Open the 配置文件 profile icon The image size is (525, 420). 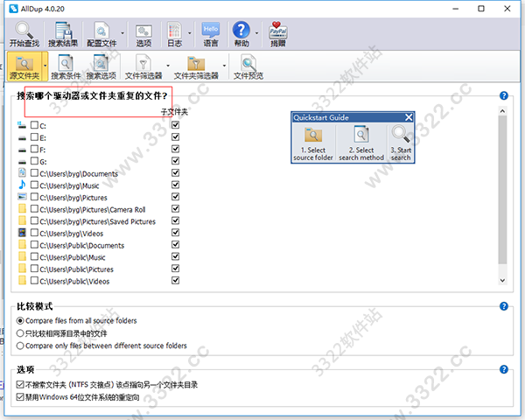101,34
